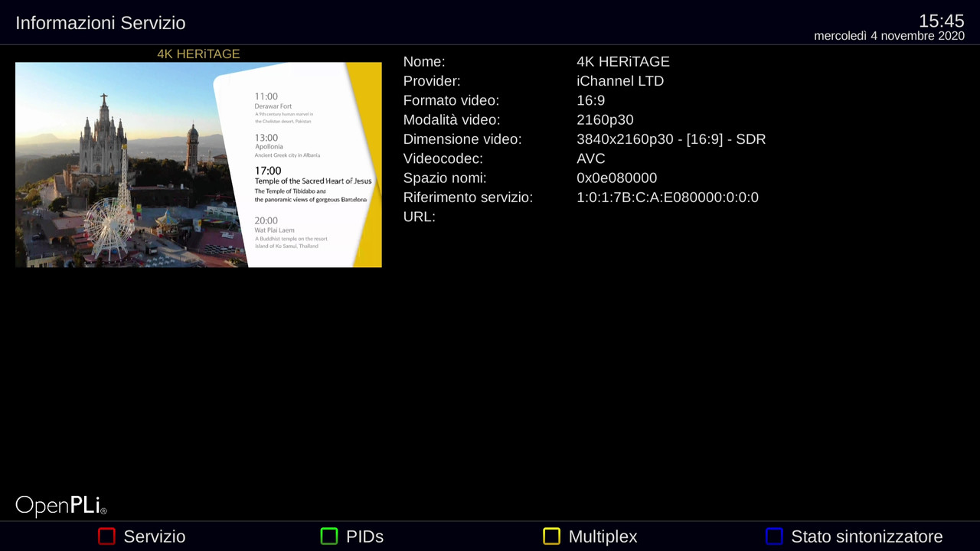Screen dimensions: 980x551
Task: Click the Dimensione video: label
Action: click(462, 139)
